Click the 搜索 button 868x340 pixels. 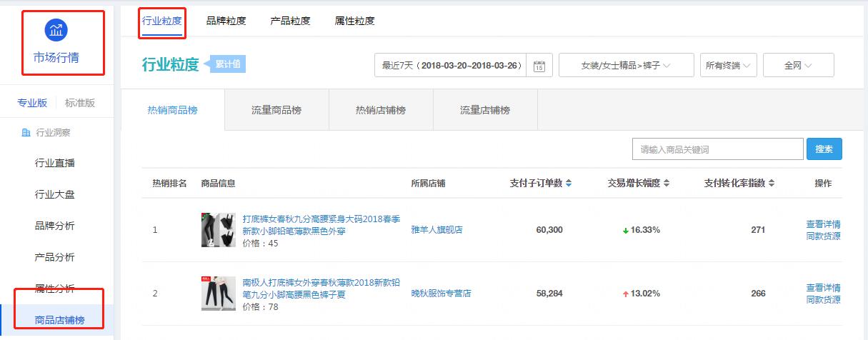pos(824,149)
